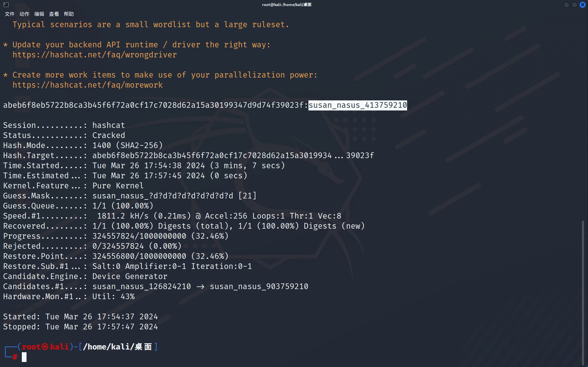Image resolution: width=588 pixels, height=367 pixels.
Task: Click candidate susan_nasus_126824210
Action: pyautogui.click(x=142, y=286)
